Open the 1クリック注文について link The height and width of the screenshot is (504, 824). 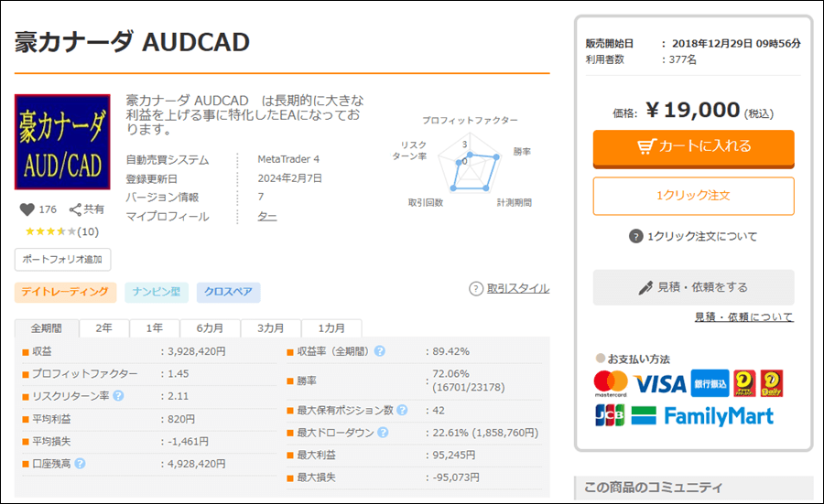click(702, 236)
